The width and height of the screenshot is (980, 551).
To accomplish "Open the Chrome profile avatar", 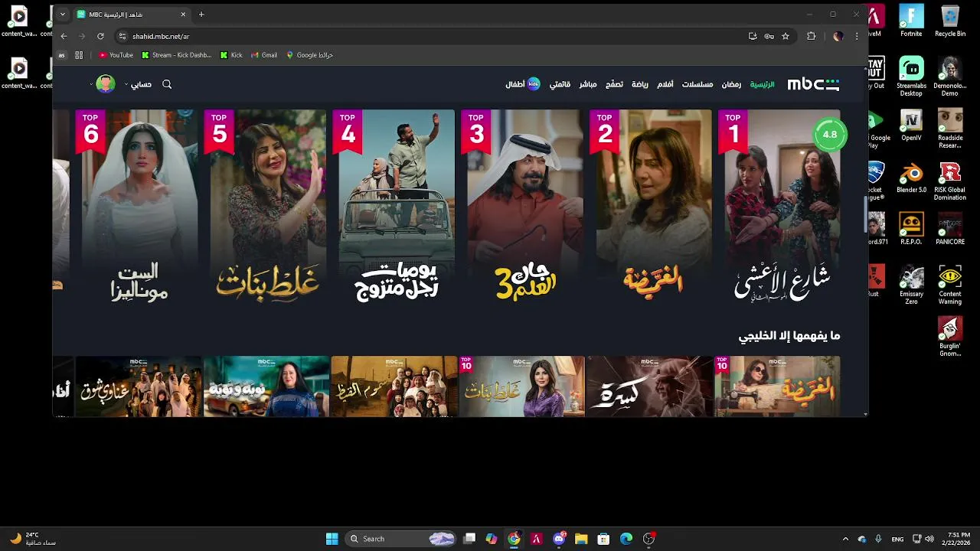I will (x=838, y=36).
